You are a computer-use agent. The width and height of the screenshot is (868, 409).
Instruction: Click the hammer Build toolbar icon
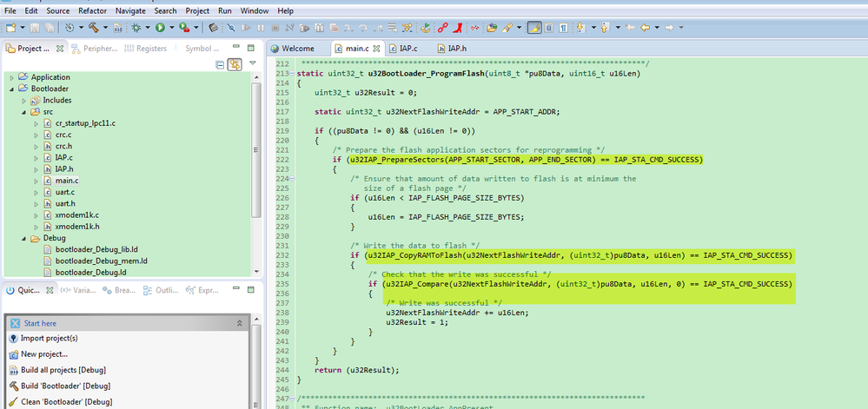(94, 28)
